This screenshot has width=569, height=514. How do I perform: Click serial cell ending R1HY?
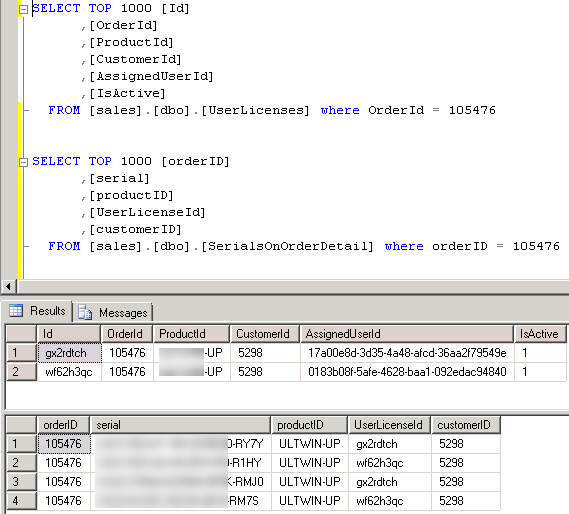[x=181, y=463]
